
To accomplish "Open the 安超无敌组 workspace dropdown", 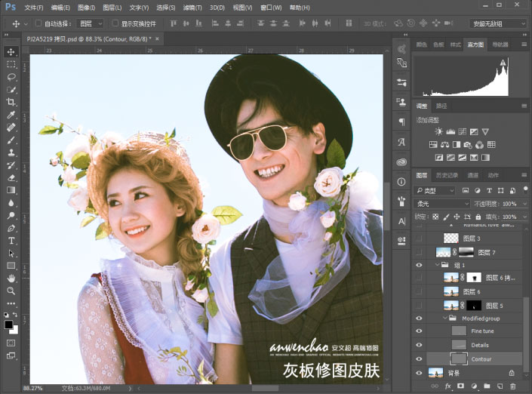I will (498, 23).
